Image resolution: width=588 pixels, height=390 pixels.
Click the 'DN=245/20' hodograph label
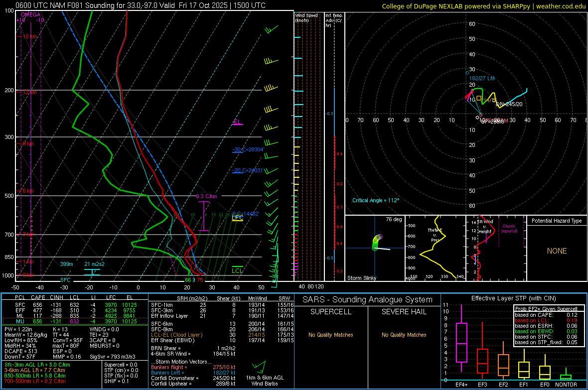coord(509,104)
